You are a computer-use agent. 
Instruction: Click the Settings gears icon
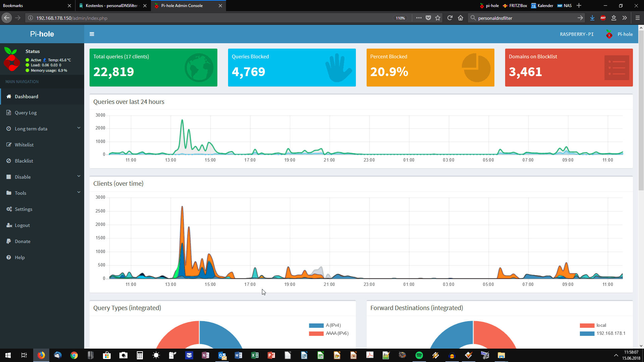click(x=9, y=209)
